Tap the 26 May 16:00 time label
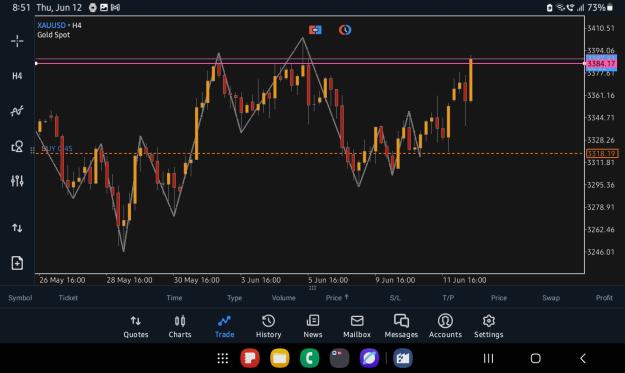Viewport: 625px width, 373px height. pyautogui.click(x=62, y=280)
